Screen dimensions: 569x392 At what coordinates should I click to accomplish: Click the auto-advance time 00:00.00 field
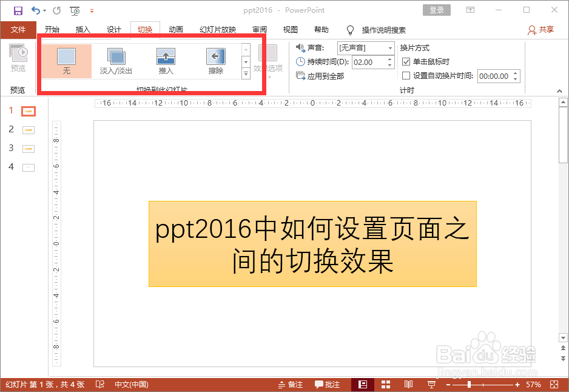pos(494,76)
